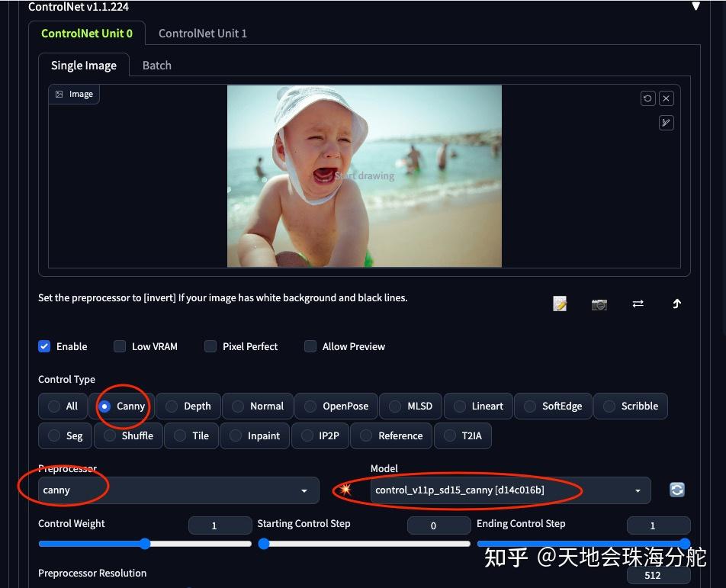Screen dimensions: 726x588
Task: Select IP2P control type
Action: 320,435
